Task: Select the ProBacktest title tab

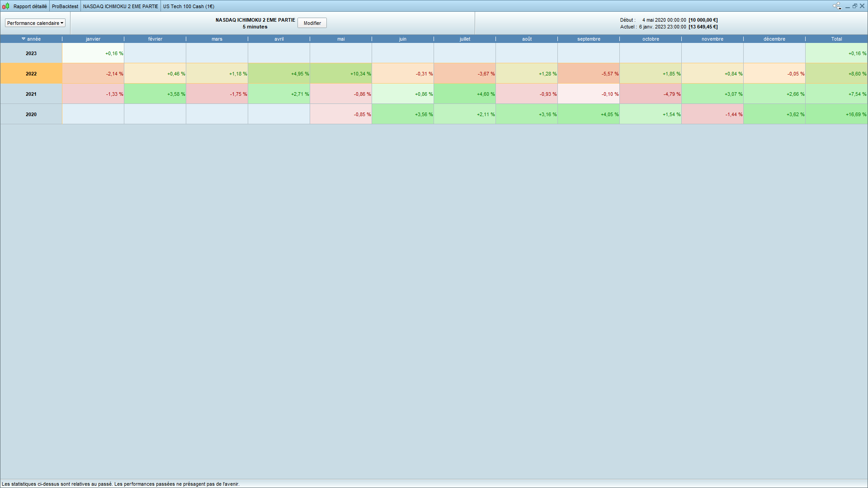Action: tap(65, 6)
